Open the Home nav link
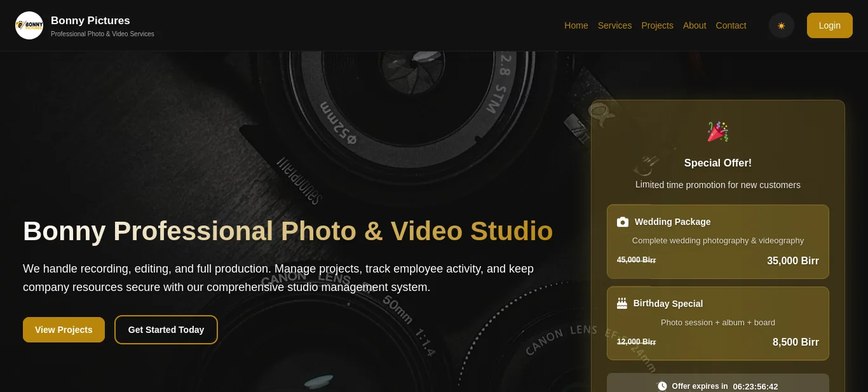This screenshot has height=392, width=868. [576, 25]
